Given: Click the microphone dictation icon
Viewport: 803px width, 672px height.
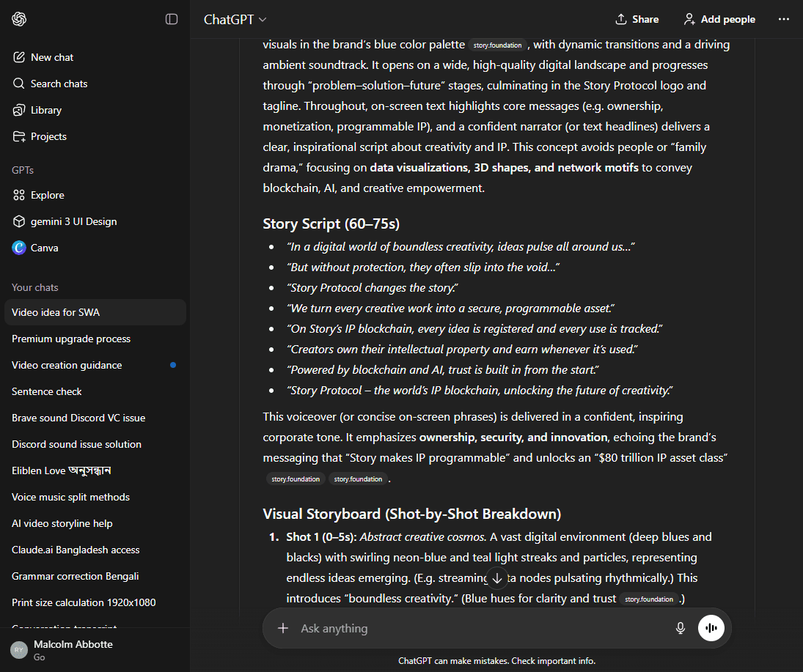Looking at the screenshot, I should 681,628.
